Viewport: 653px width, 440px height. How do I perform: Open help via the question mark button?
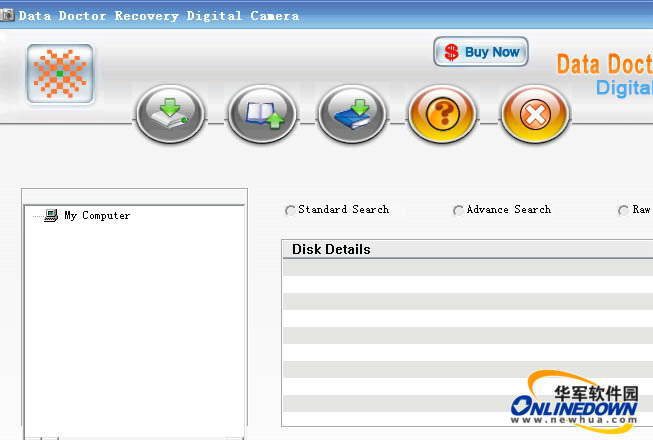point(442,114)
